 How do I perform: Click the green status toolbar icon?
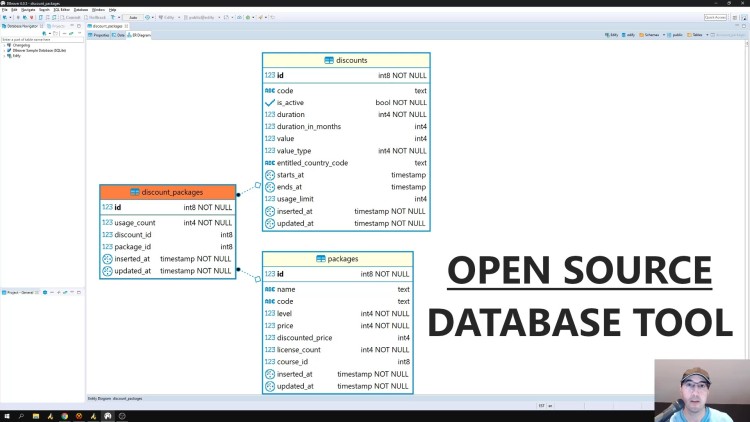coord(248,17)
